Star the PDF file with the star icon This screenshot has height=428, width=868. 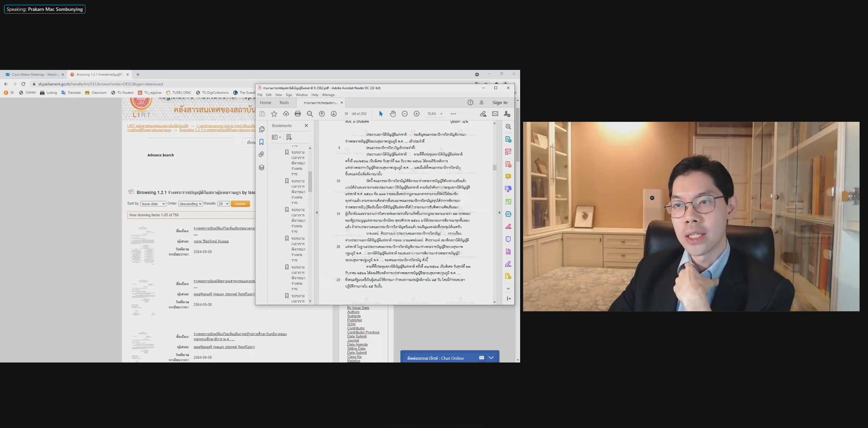click(x=274, y=114)
